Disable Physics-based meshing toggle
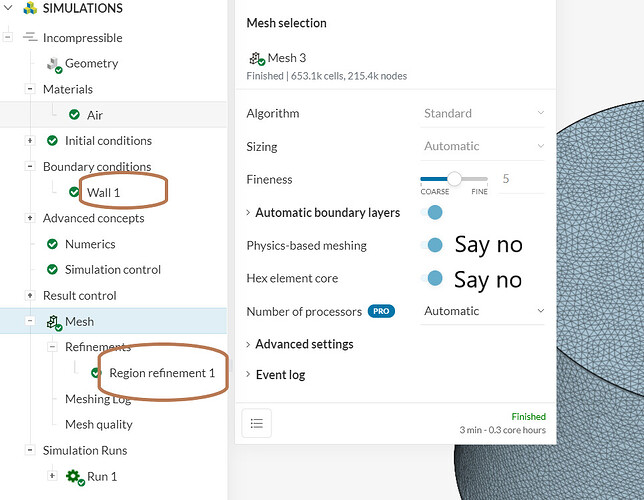 tap(433, 245)
